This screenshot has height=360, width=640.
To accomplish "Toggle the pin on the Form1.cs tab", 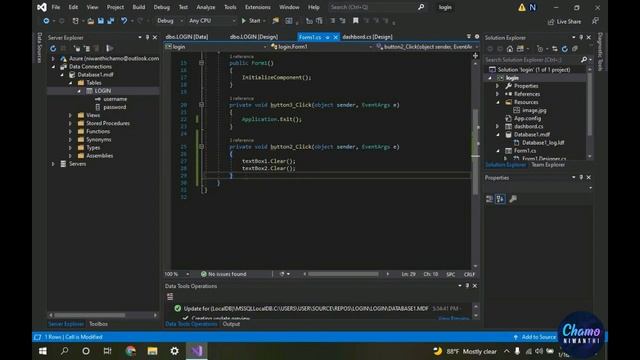I will click(x=327, y=37).
